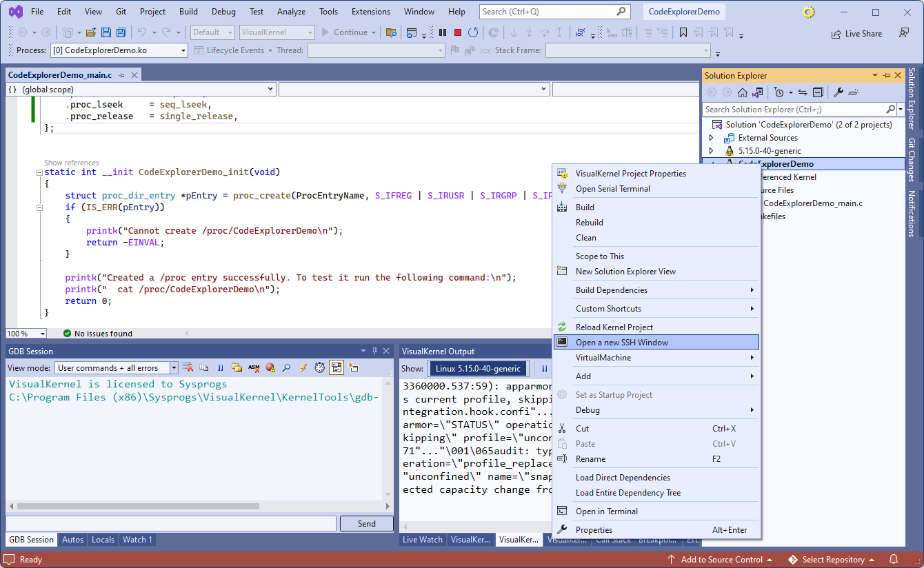Toggle the highlighted list-view button in GDB Session
924x568 pixels.
click(x=337, y=368)
